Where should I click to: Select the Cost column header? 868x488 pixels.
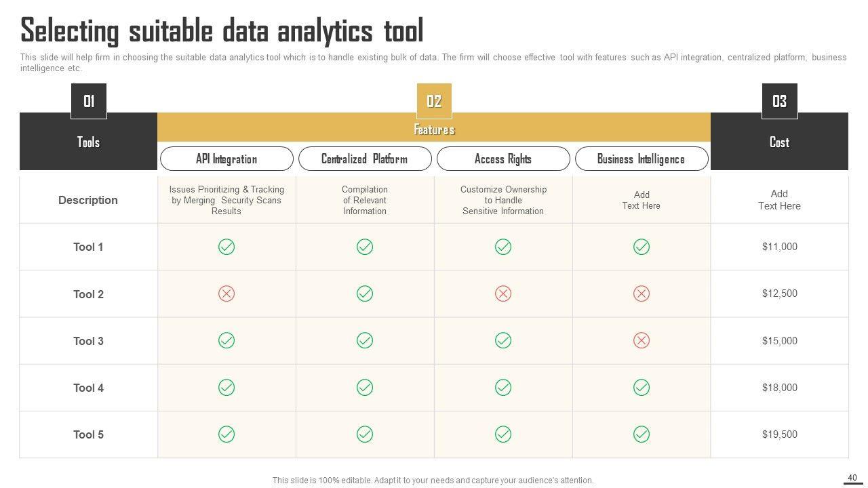click(x=779, y=142)
